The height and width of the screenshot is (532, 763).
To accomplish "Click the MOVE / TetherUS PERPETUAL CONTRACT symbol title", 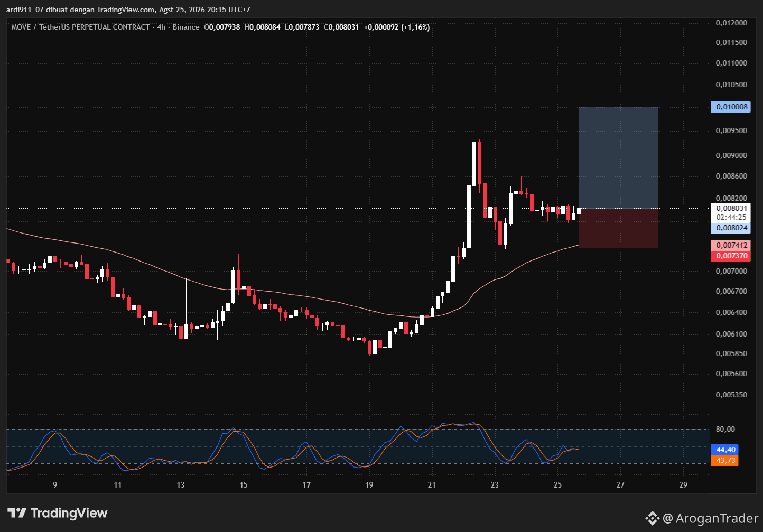I will point(80,27).
